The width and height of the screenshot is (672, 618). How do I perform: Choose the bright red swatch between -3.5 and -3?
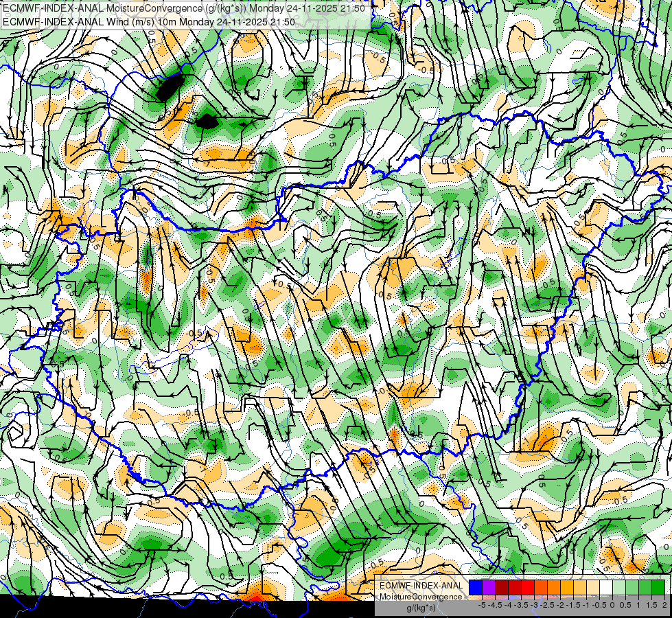coord(528,588)
